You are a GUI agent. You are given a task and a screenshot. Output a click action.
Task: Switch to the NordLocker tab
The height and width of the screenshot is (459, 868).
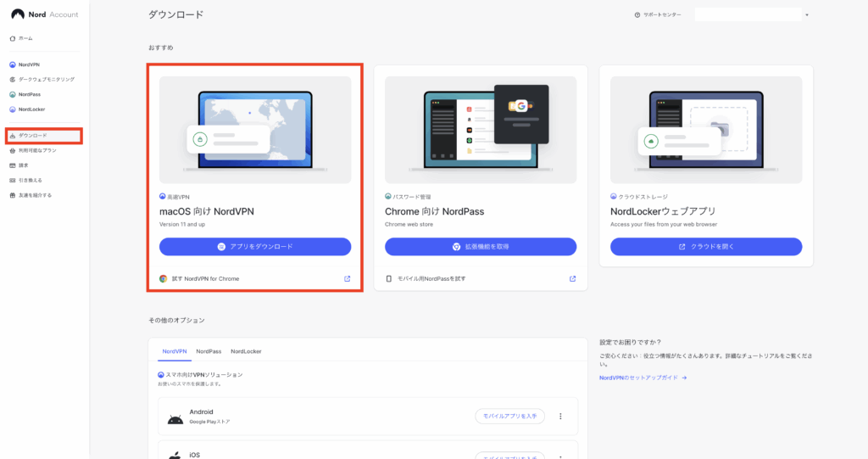coord(246,351)
